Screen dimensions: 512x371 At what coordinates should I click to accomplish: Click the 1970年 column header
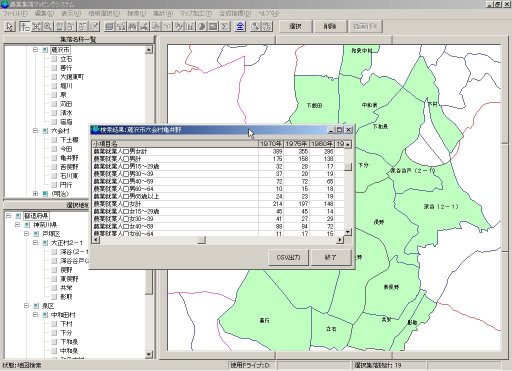tap(271, 144)
